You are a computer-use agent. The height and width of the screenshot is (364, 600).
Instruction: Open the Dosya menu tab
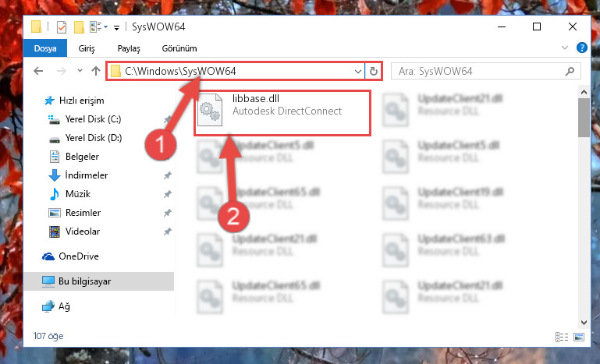(45, 48)
